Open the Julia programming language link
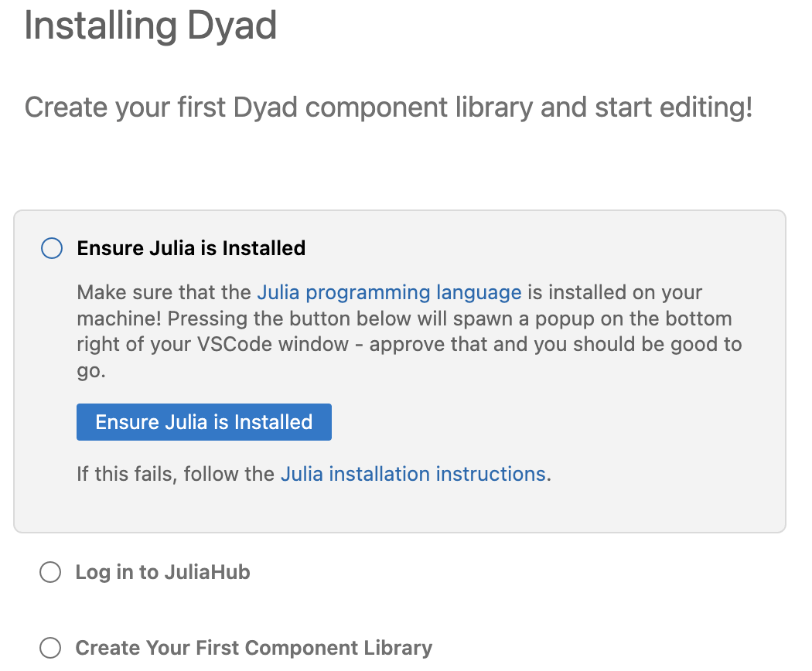812x671 pixels. [x=389, y=293]
